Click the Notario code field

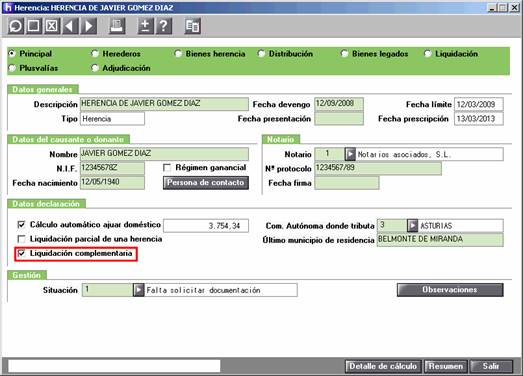(330, 154)
